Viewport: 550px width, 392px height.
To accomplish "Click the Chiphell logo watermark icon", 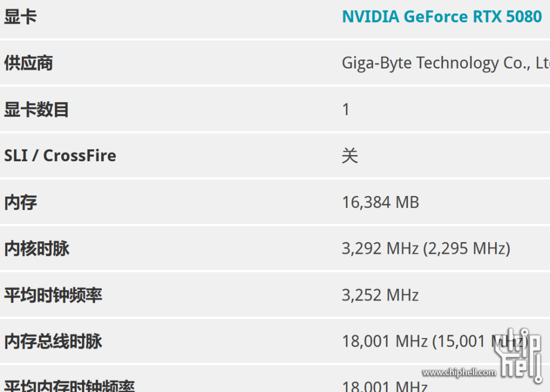I will (x=519, y=355).
